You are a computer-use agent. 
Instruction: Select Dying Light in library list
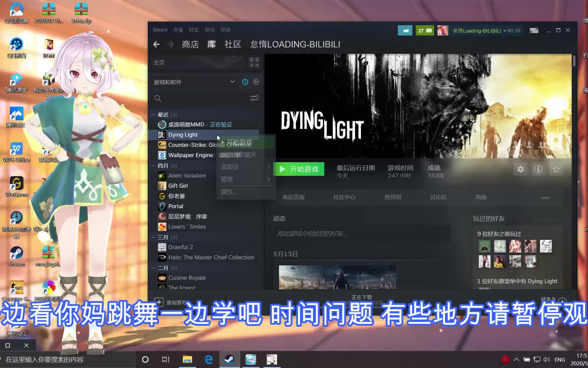pos(203,135)
